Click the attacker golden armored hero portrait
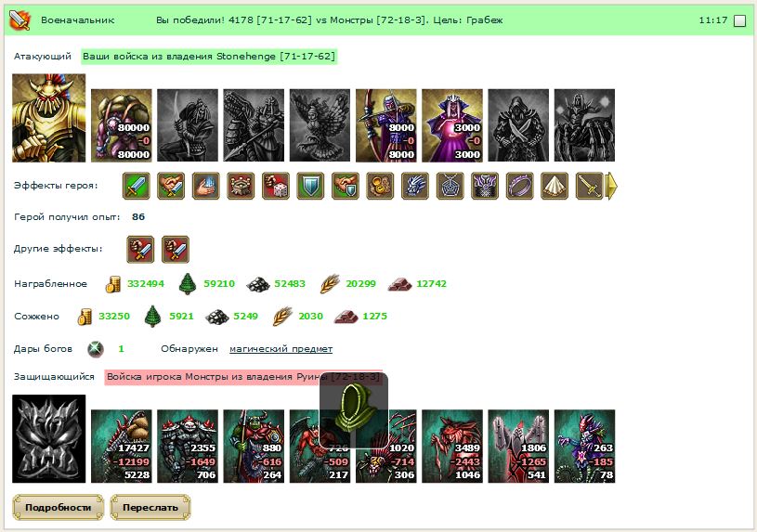This screenshot has height=532, width=757. click(48, 118)
